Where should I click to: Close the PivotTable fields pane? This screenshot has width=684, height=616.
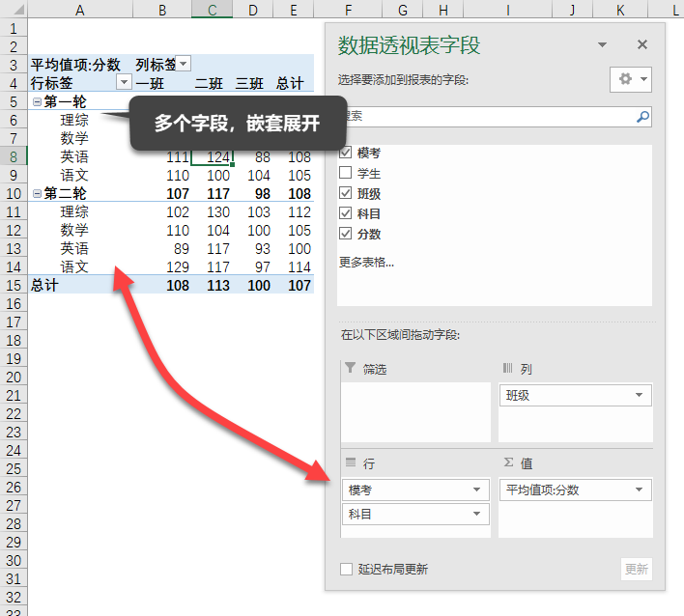tap(642, 45)
